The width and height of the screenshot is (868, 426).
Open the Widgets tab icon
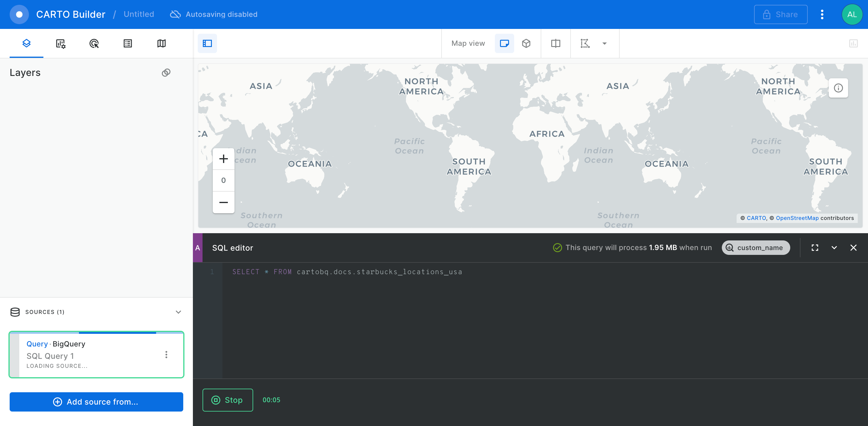60,43
